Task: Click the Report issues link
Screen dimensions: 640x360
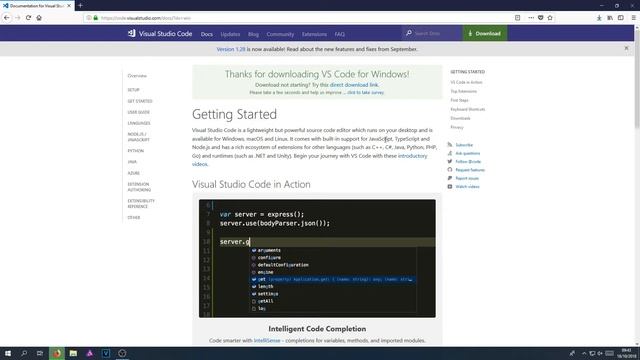Action: tap(467, 178)
